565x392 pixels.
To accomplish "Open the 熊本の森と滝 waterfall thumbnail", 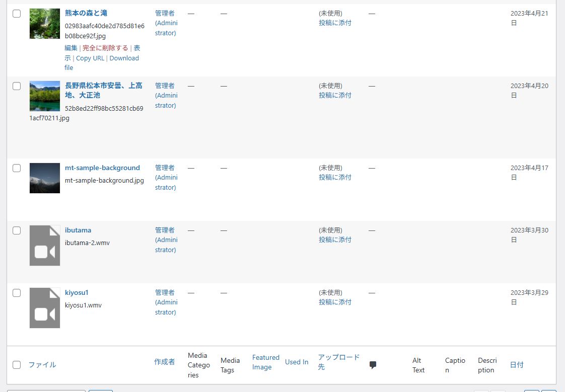I will (44, 24).
